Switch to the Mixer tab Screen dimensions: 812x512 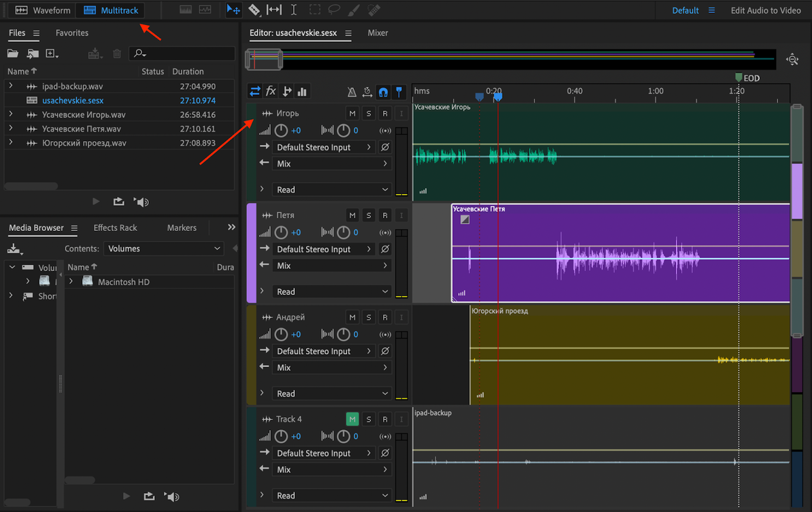click(379, 33)
